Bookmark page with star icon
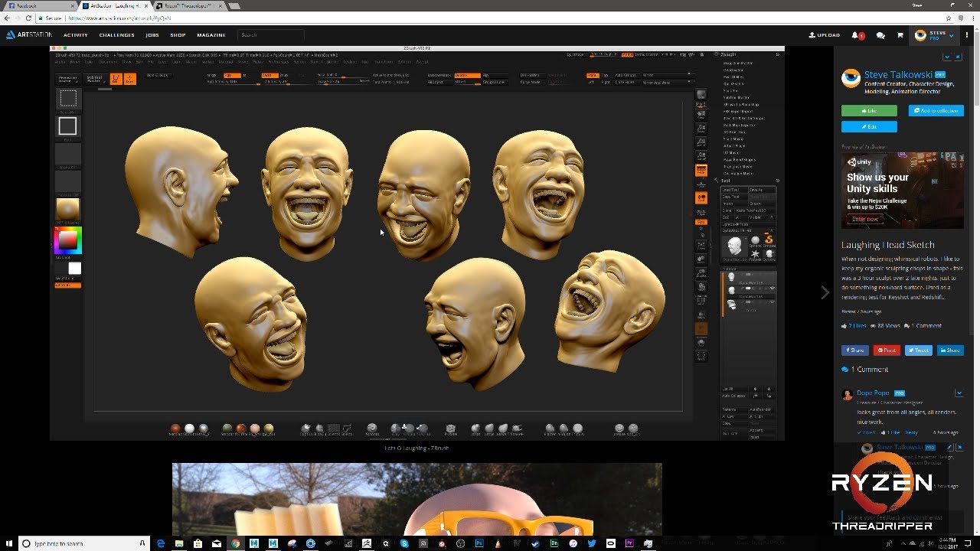This screenshot has height=551, width=980. [x=949, y=18]
